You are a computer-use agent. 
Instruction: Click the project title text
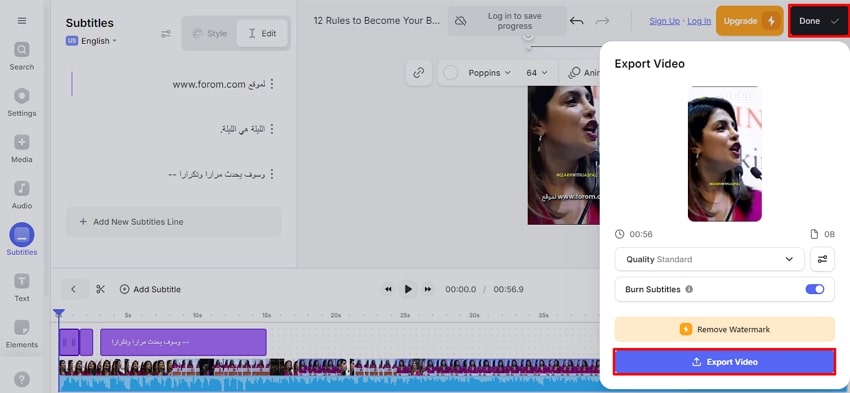[x=377, y=21]
